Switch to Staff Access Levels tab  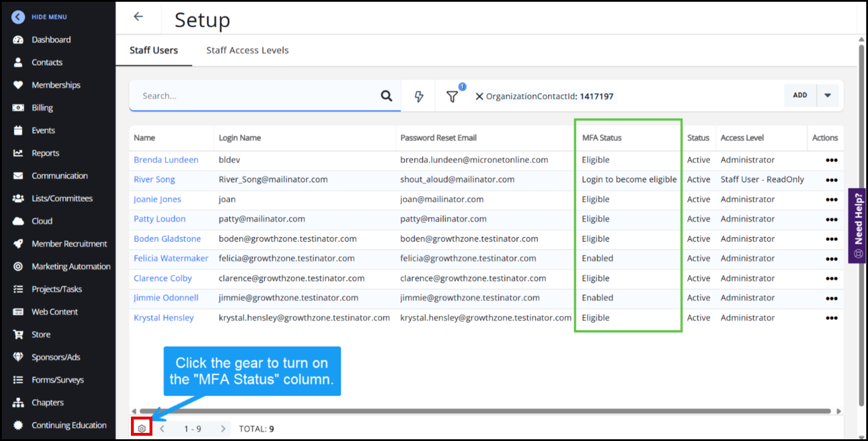pyautogui.click(x=247, y=51)
